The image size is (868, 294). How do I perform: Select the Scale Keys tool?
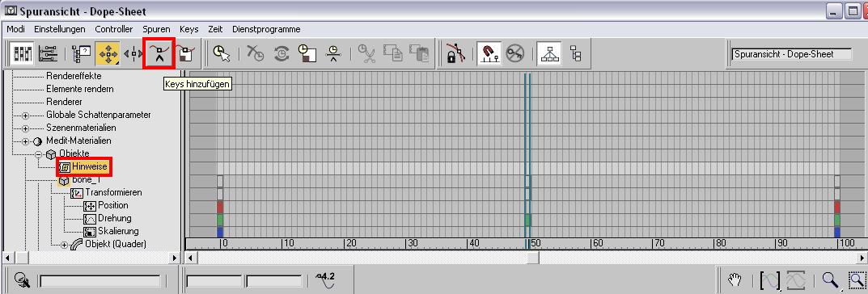[187, 53]
